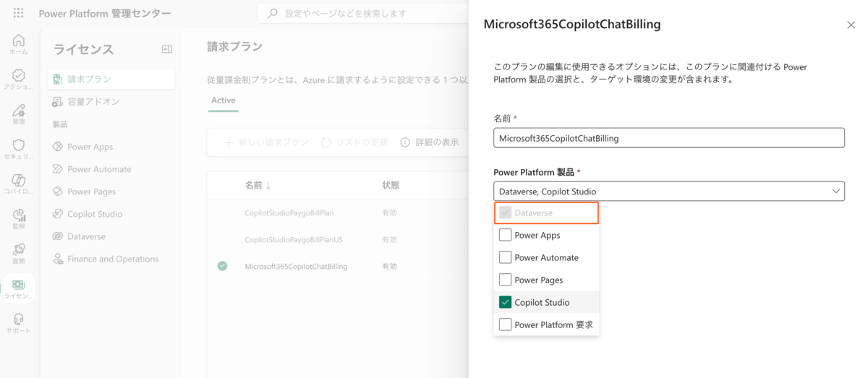This screenshot has height=378, width=868.
Task: Click the top search box
Action: 365,13
